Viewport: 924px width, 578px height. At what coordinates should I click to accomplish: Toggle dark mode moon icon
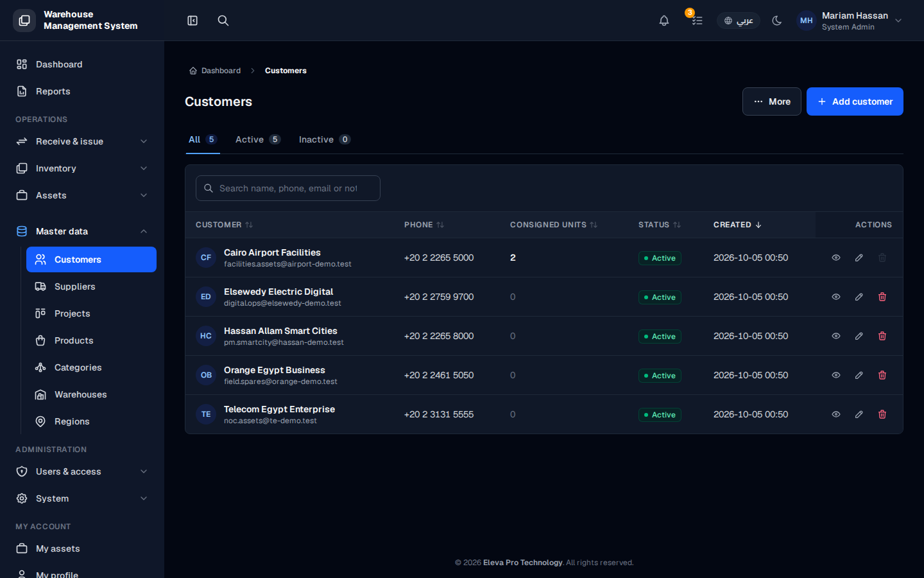(x=777, y=21)
